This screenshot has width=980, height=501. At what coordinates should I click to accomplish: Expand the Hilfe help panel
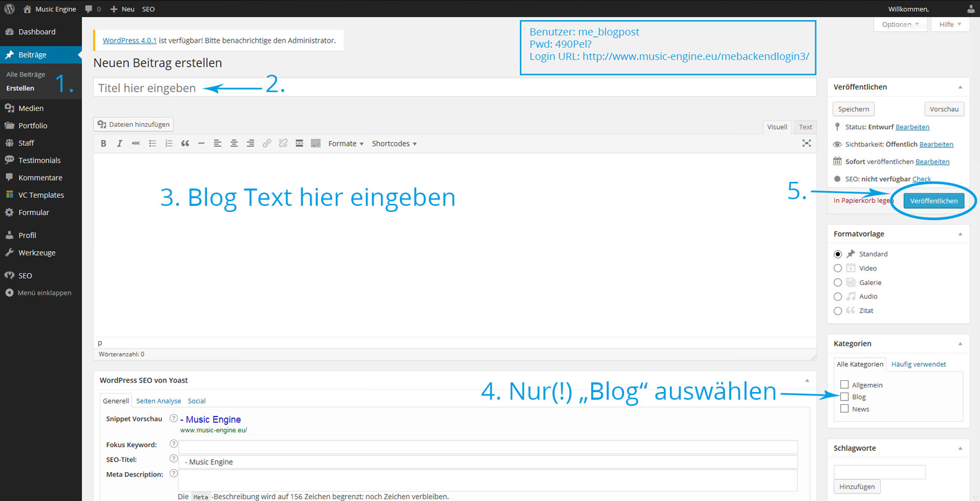coord(950,24)
